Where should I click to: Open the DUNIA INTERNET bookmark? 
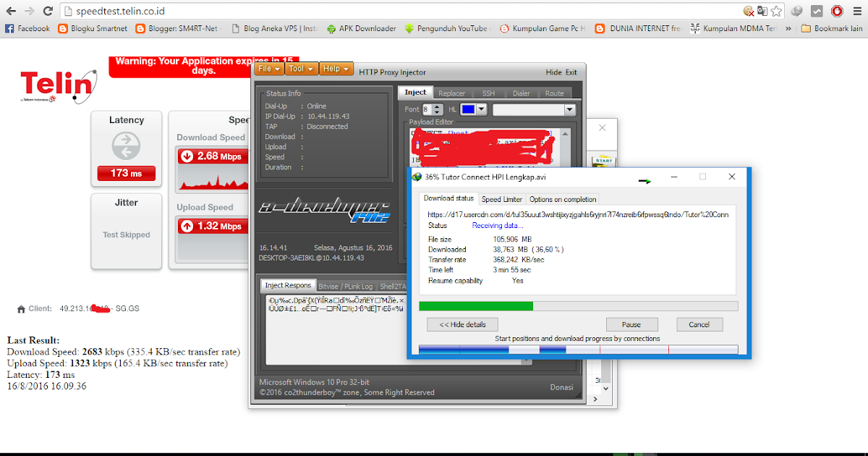638,28
